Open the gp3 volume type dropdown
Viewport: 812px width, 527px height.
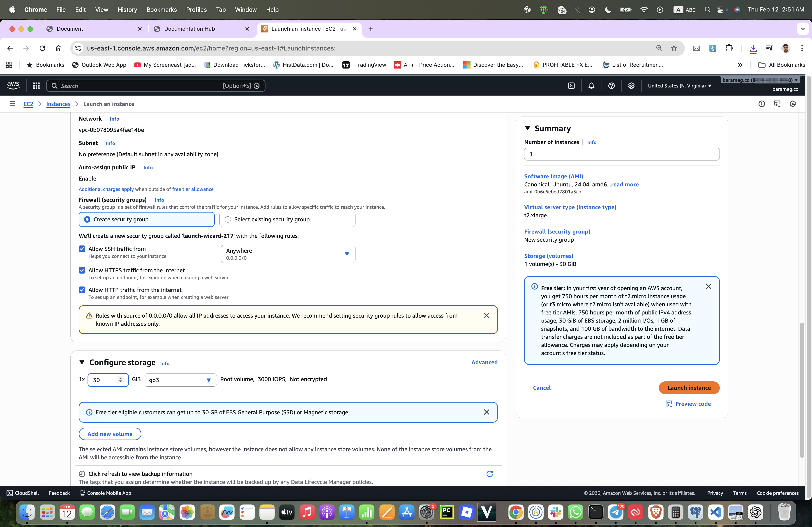click(180, 380)
